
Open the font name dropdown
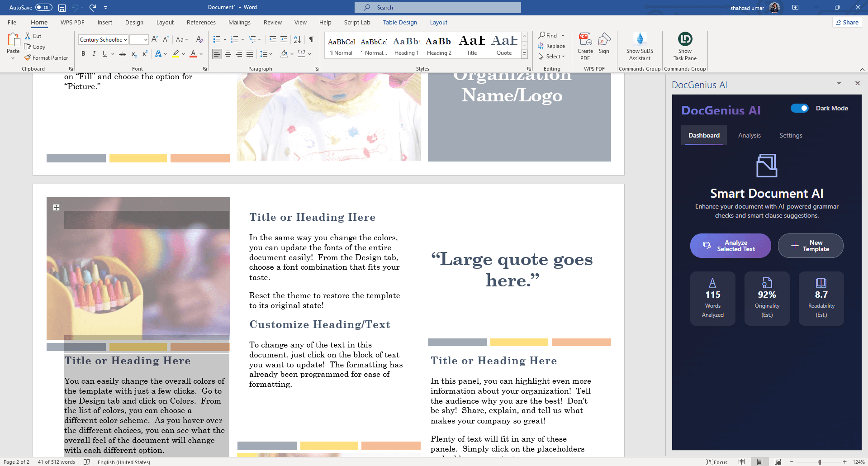pyautogui.click(x=125, y=40)
